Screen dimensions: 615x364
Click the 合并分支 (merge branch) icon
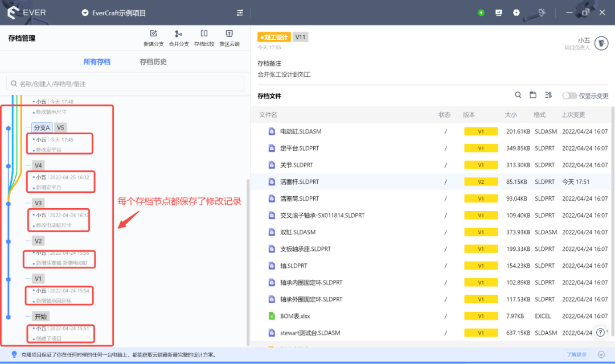coord(178,34)
